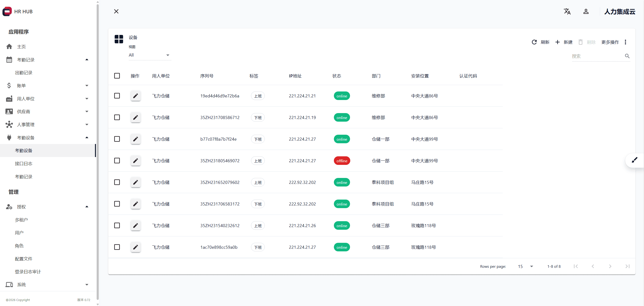Click the home icon for 主页
This screenshot has height=306, width=644.
pyautogui.click(x=9, y=47)
